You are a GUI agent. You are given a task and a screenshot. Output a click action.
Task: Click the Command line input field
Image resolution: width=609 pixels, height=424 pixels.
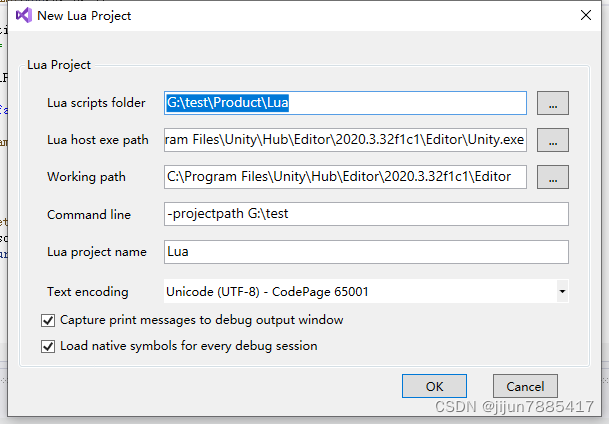[x=366, y=214]
